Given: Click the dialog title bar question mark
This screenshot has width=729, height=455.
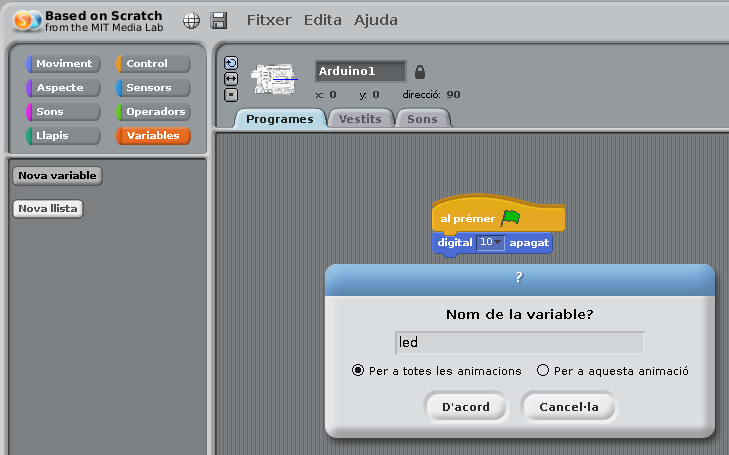Looking at the screenshot, I should pos(519,277).
